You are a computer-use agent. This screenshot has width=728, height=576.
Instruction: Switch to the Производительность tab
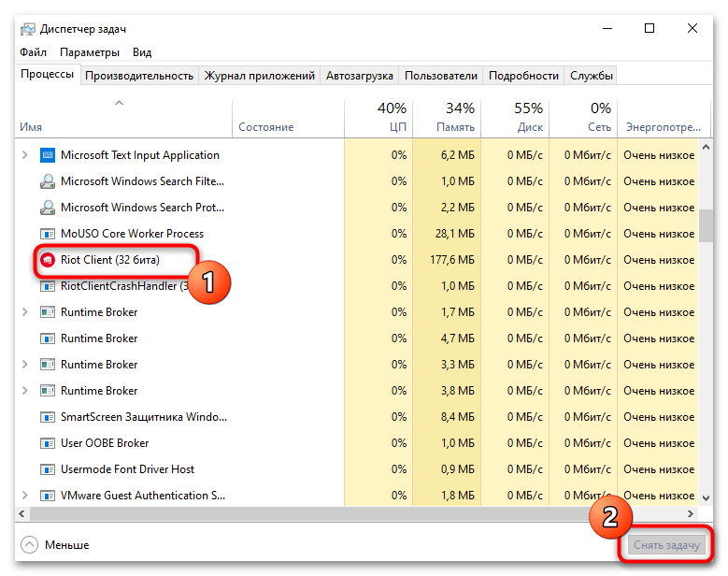[139, 76]
